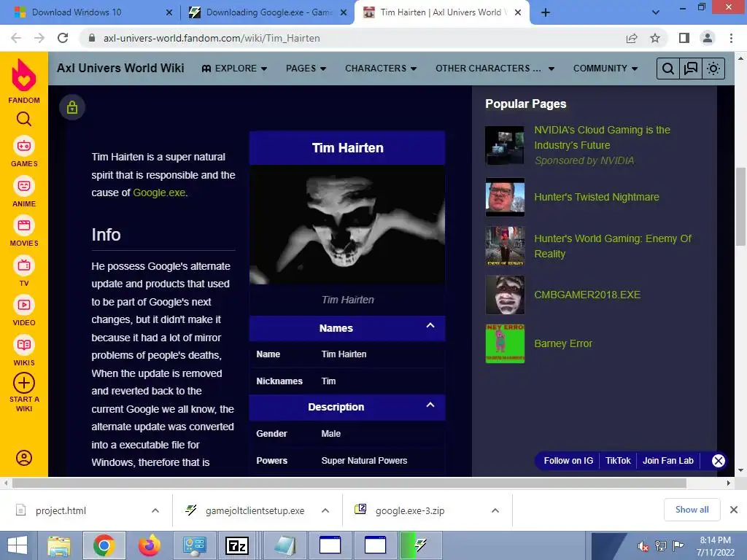Click the Follow on IG button
747x560 pixels.
click(x=568, y=461)
